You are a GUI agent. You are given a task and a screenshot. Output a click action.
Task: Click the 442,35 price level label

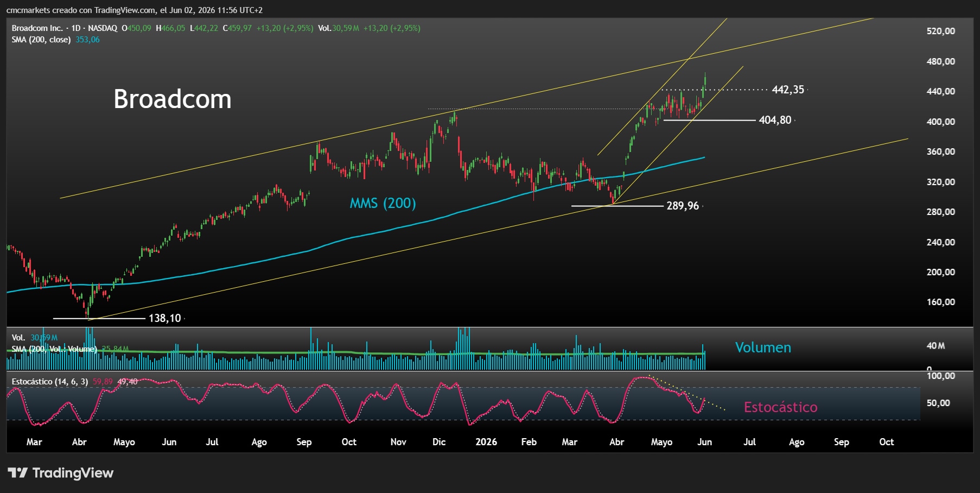click(788, 90)
